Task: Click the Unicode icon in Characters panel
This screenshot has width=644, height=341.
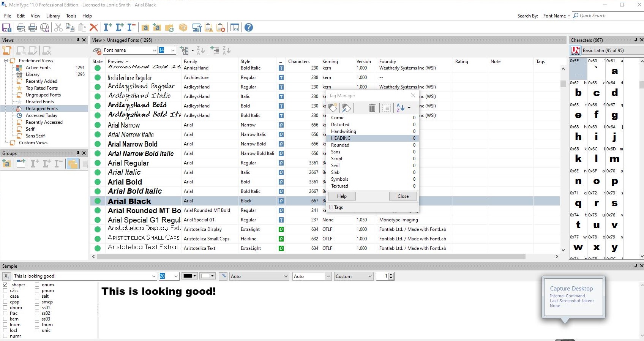Action: click(575, 51)
